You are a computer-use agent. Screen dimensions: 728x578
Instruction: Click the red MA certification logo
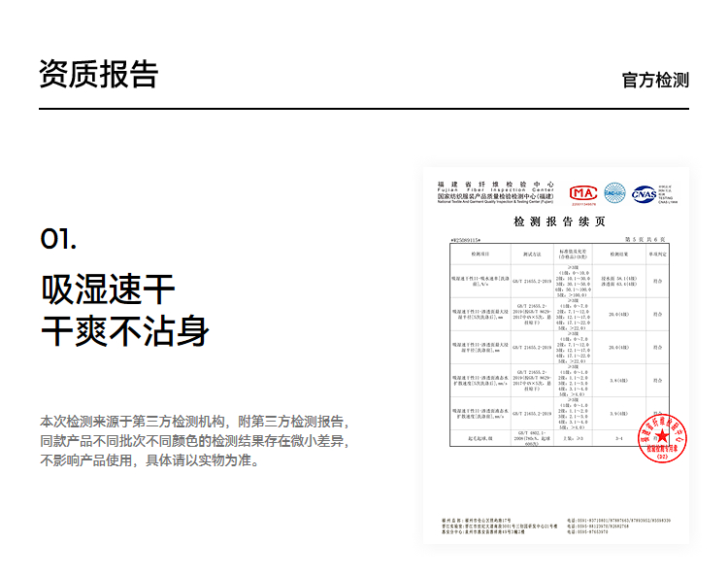(x=582, y=194)
